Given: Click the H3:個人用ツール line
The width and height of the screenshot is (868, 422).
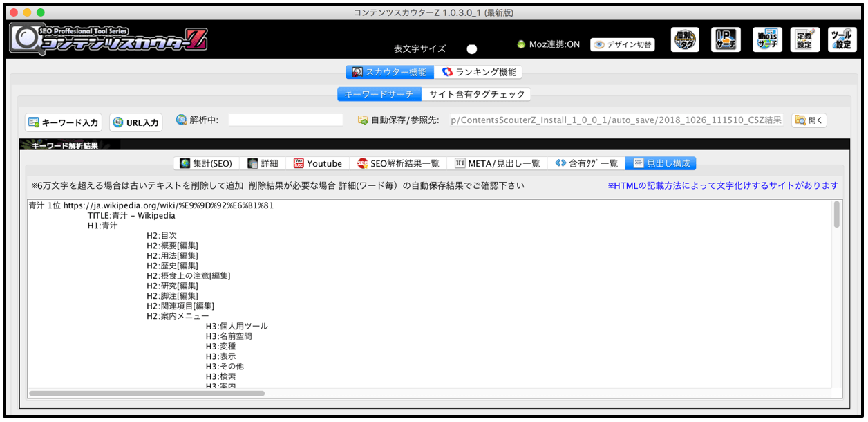Looking at the screenshot, I should click(x=237, y=327).
